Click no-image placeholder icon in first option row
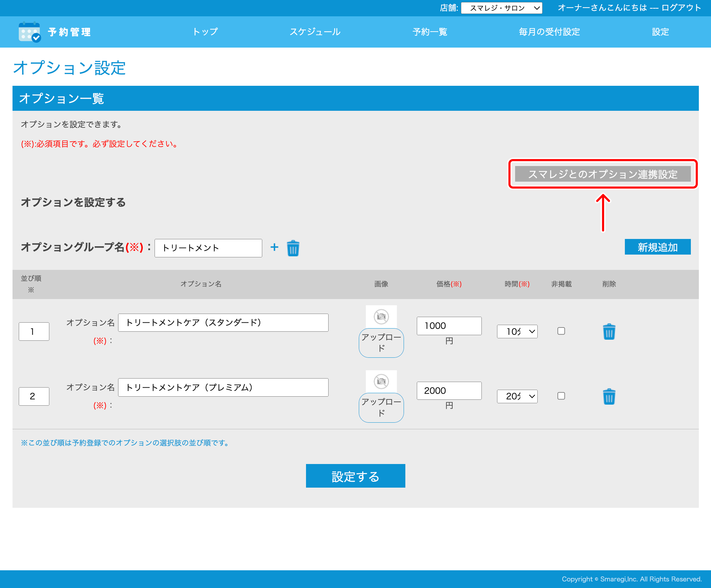711x588 pixels. pos(381,316)
